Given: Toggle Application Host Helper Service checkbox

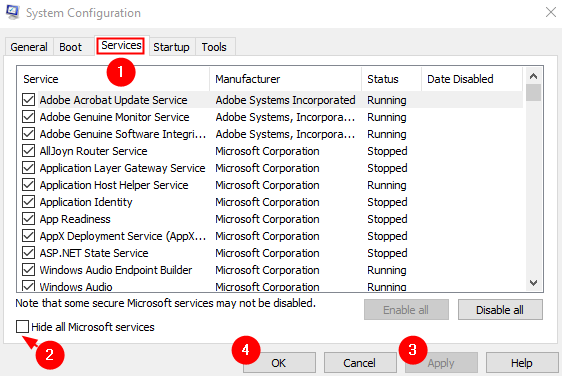Looking at the screenshot, I should pos(28,185).
